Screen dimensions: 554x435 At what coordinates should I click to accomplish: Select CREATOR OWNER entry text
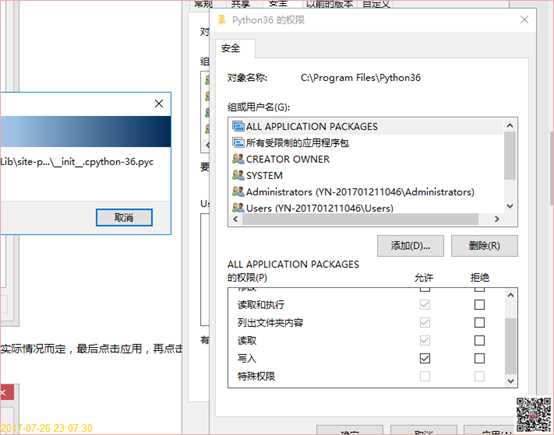[x=288, y=159]
